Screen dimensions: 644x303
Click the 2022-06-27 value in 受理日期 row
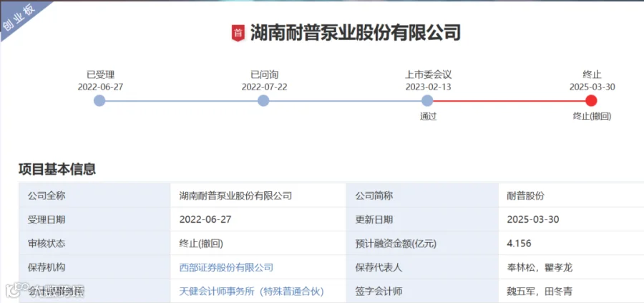(205, 219)
